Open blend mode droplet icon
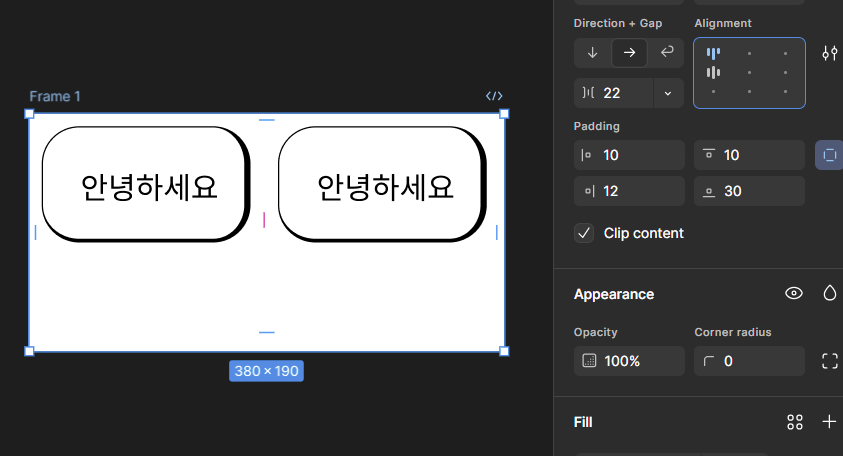The width and height of the screenshot is (843, 456). coord(830,294)
